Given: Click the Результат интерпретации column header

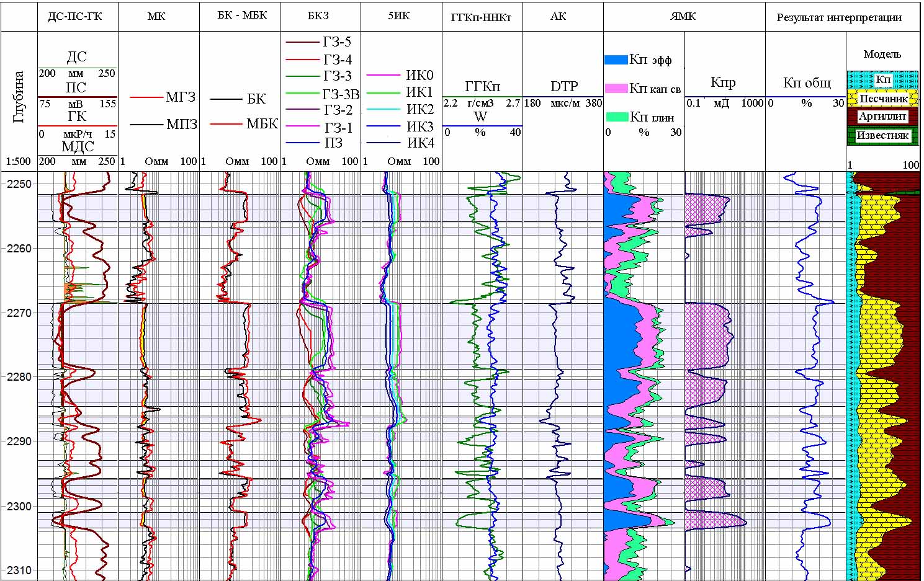Looking at the screenshot, I should (839, 17).
